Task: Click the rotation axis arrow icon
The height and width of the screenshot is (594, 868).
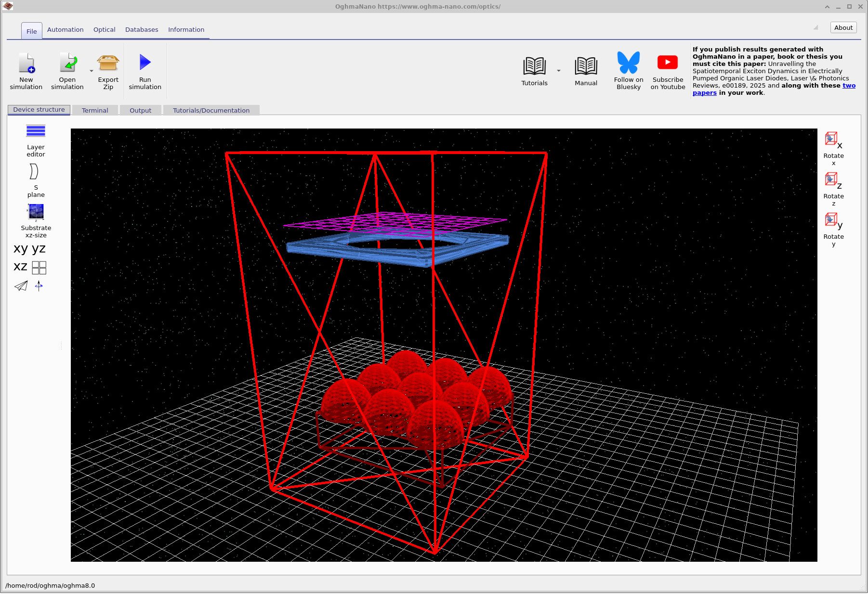Action: click(x=39, y=286)
